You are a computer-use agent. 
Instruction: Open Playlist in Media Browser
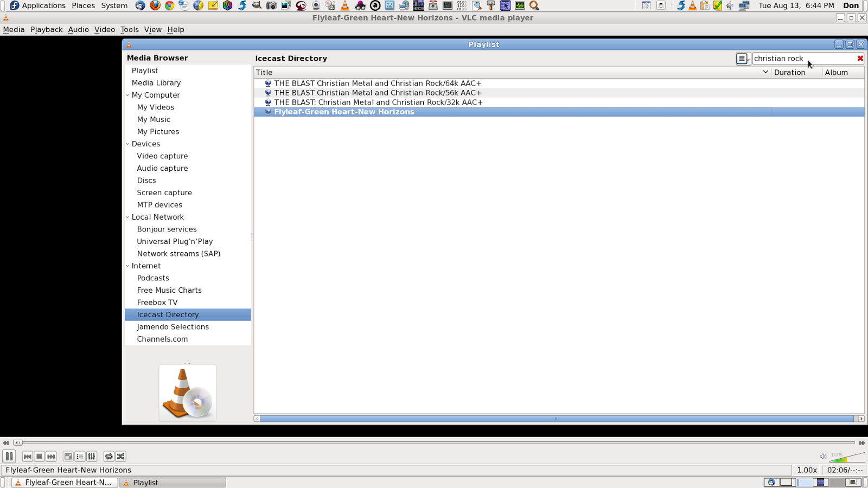[145, 71]
